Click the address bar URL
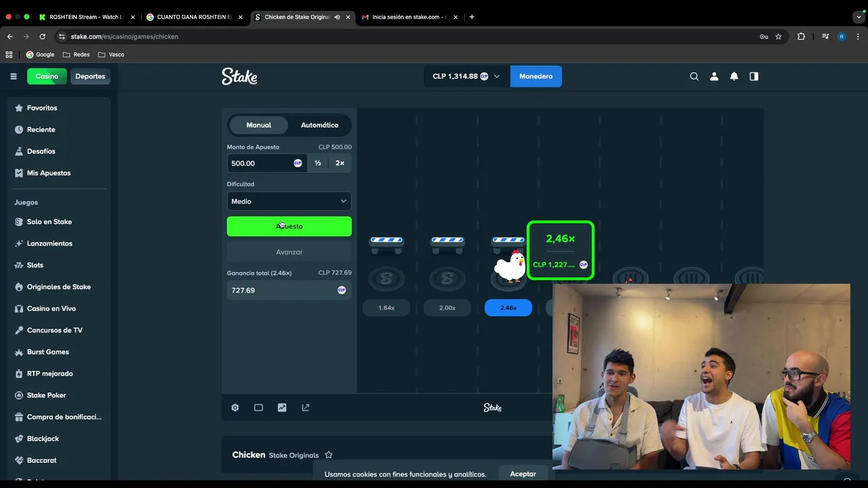The image size is (868, 488). point(124,37)
